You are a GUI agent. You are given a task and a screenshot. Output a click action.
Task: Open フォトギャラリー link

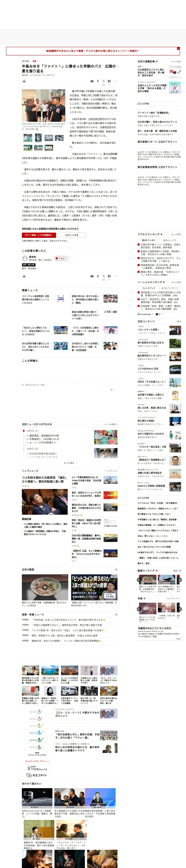[174, 598]
